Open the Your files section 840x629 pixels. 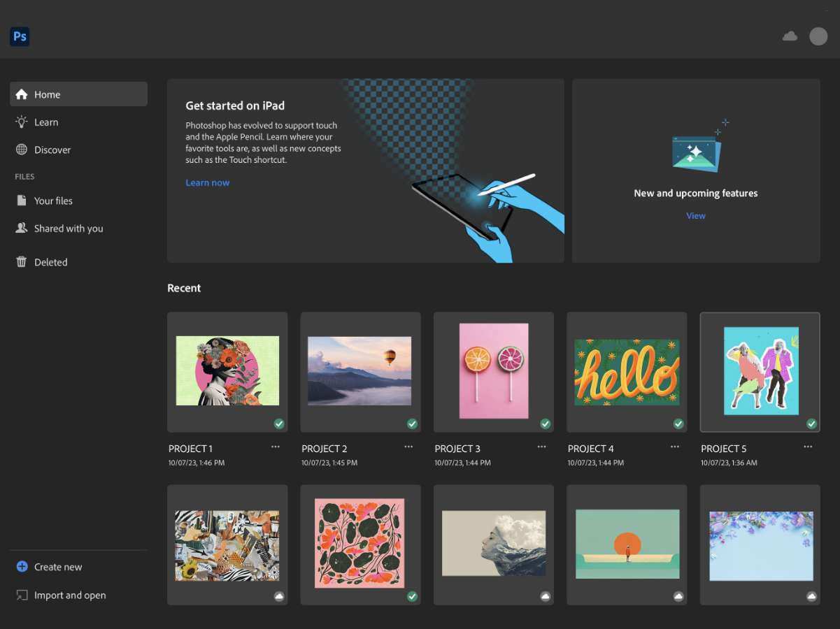coord(53,201)
